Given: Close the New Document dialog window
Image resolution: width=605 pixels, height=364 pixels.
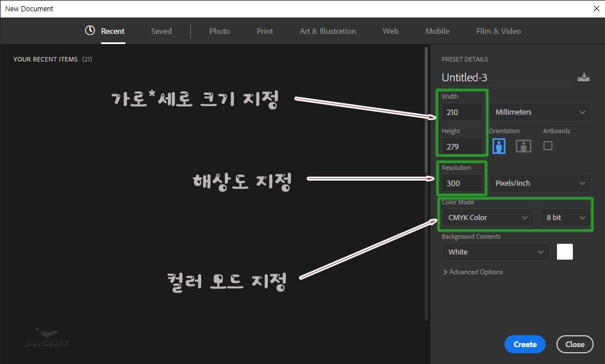Looking at the screenshot, I should coord(596,8).
